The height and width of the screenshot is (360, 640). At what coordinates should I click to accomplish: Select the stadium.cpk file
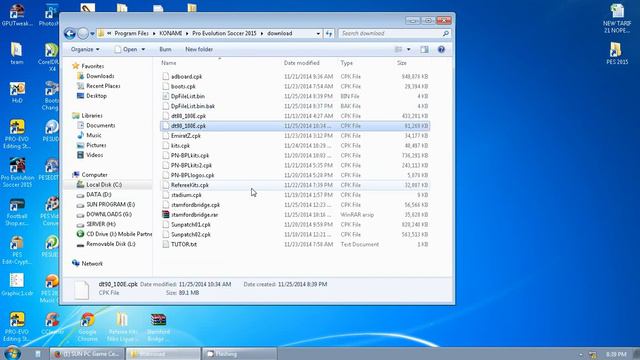tap(186, 195)
